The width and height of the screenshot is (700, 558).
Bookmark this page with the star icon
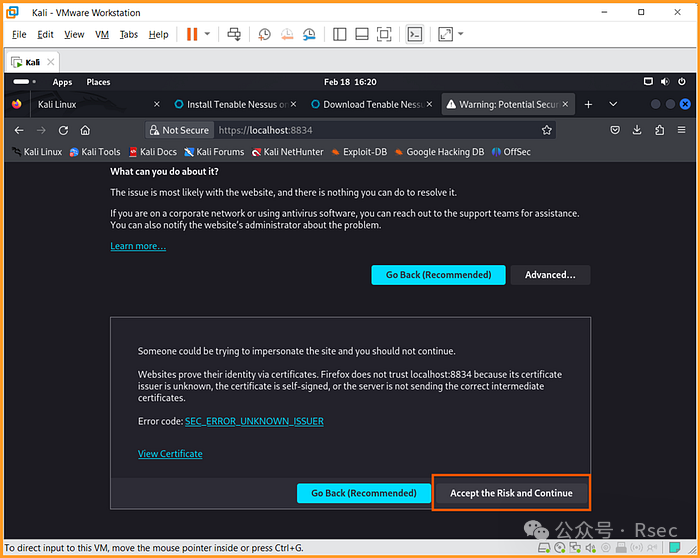click(x=546, y=130)
